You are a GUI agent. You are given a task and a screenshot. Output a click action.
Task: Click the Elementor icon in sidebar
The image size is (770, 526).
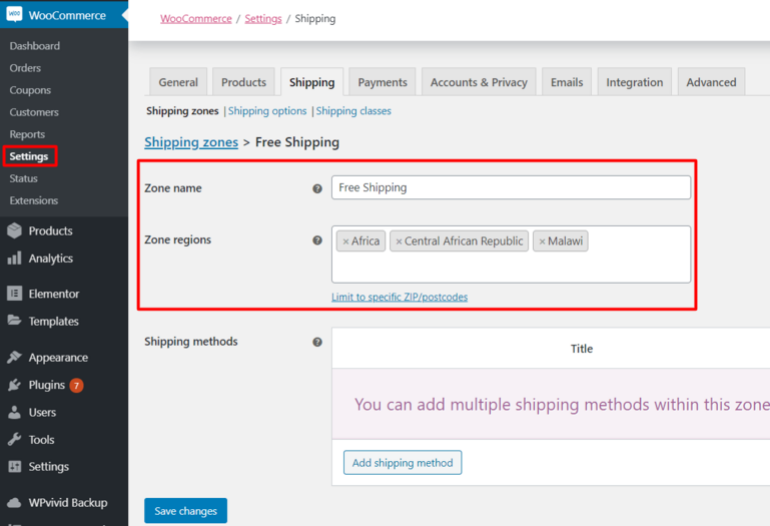pos(14,294)
